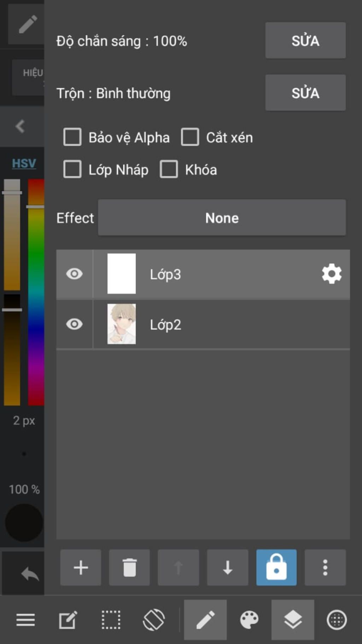Switch the HSV color mode label
Screen dimensions: 362x644
(x=24, y=163)
